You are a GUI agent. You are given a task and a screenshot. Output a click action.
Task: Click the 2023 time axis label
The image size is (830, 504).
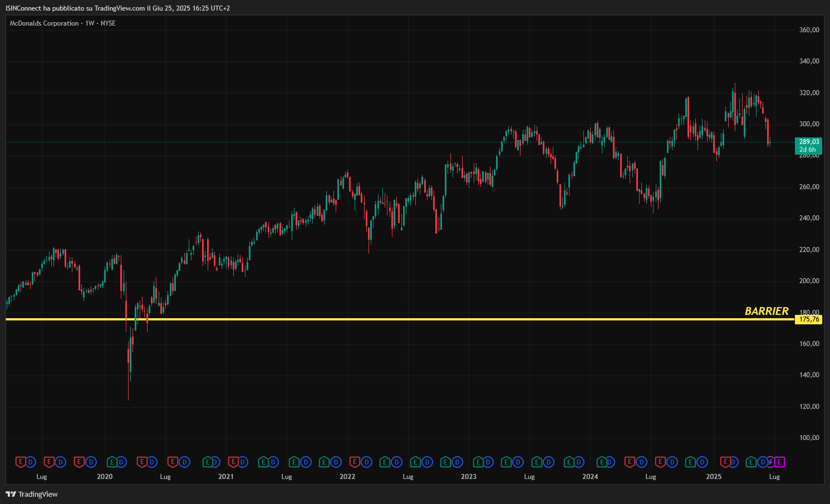click(469, 477)
